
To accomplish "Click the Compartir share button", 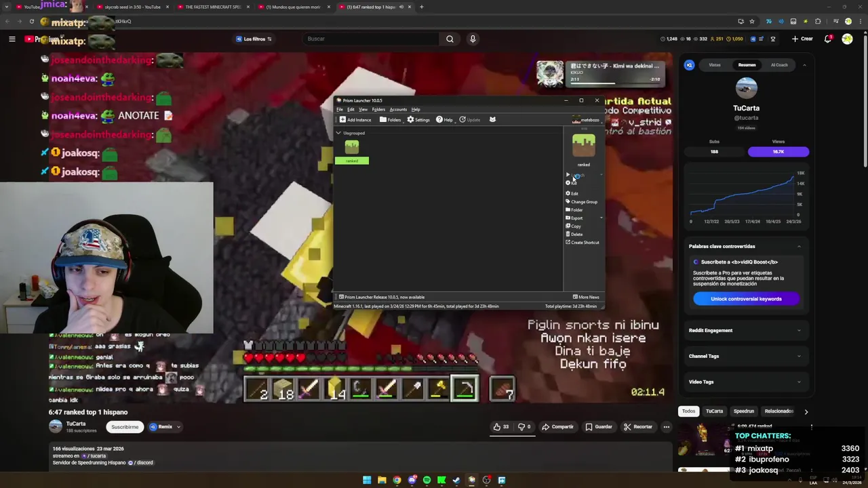I will coord(558,427).
